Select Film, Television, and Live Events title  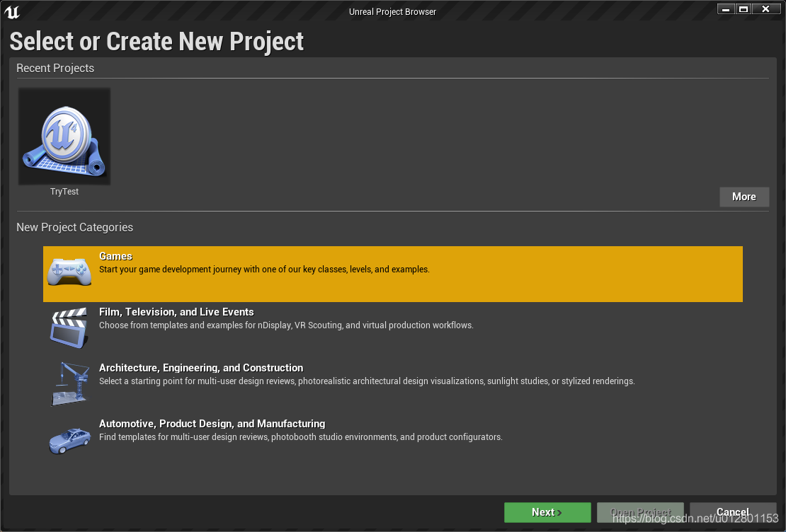pos(176,311)
